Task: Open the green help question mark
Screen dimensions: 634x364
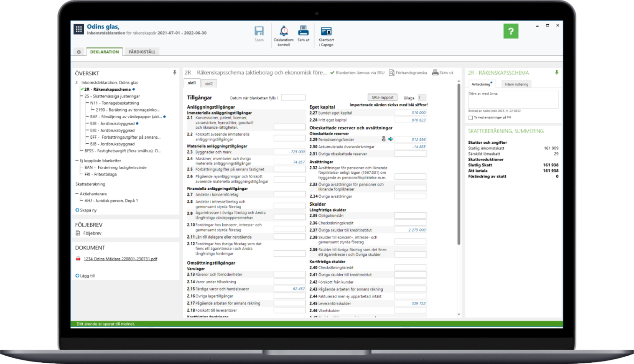Action: 511,31
